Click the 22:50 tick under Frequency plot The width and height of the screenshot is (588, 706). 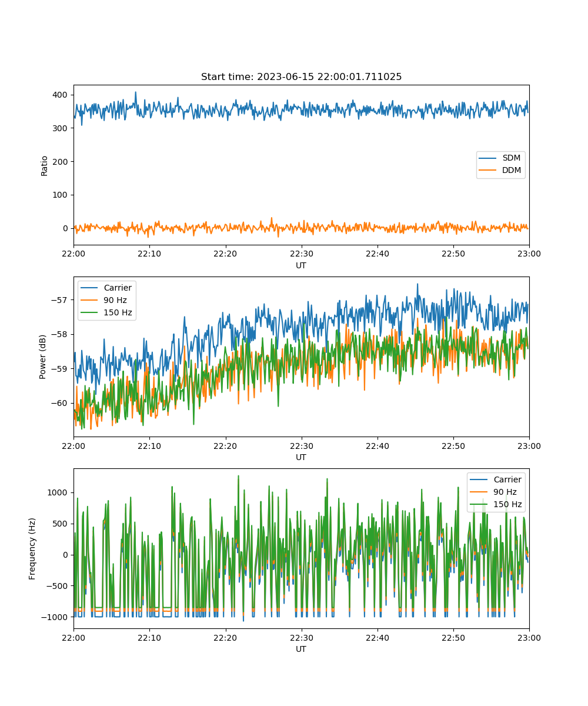453,637
